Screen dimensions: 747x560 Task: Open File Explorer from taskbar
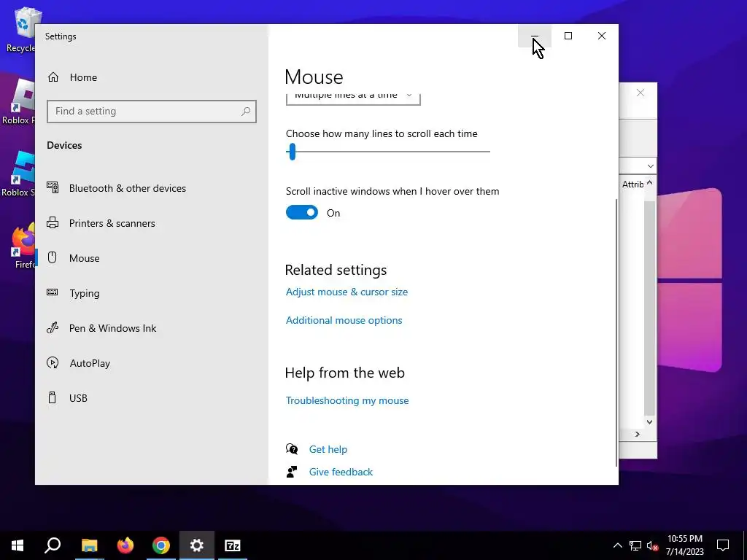[x=89, y=545]
